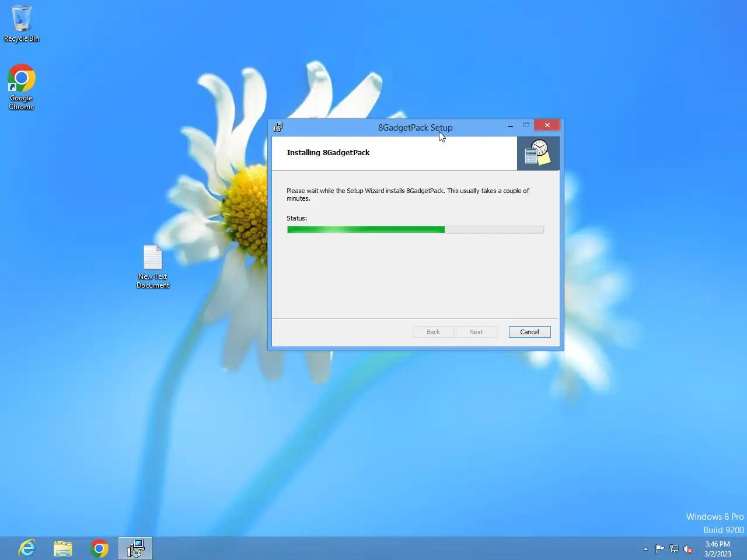Open the Action Center flag icon
The width and height of the screenshot is (747, 560).
click(659, 549)
